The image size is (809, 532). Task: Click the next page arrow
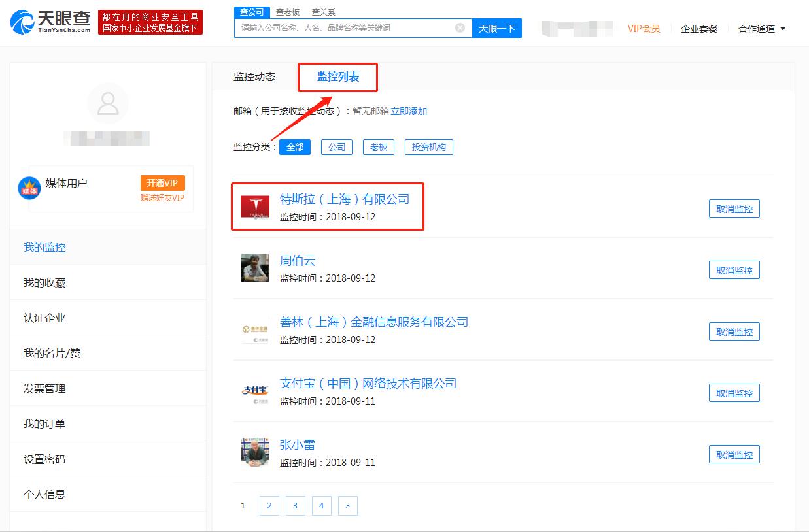coord(347,506)
